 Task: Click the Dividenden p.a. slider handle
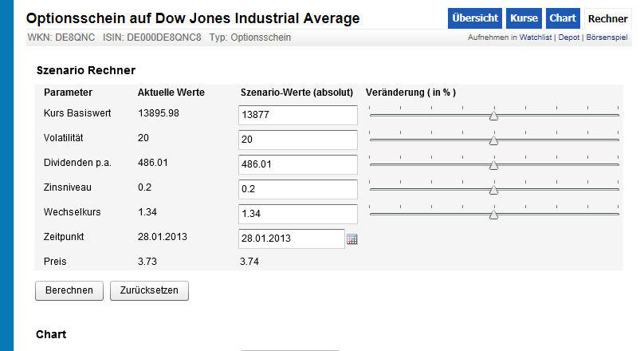click(x=493, y=165)
